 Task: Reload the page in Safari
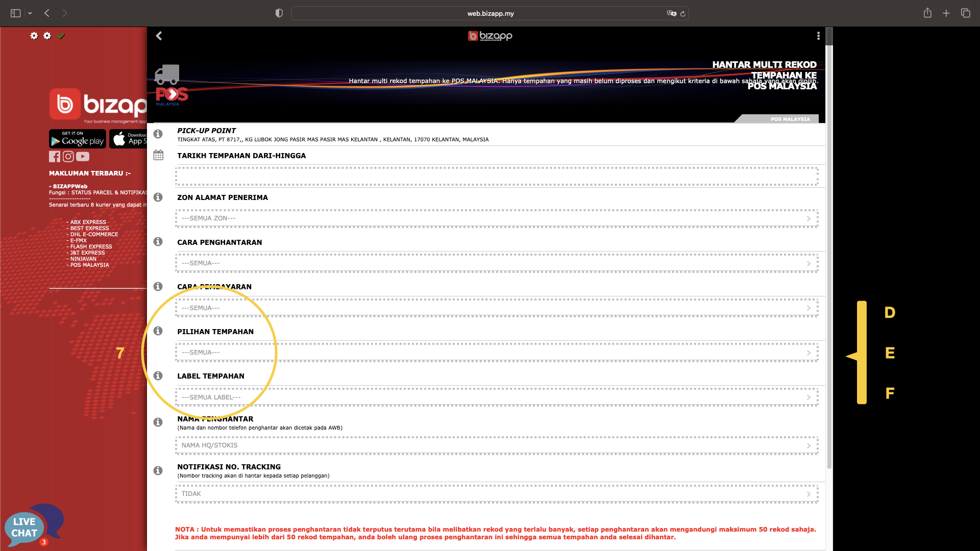[683, 14]
